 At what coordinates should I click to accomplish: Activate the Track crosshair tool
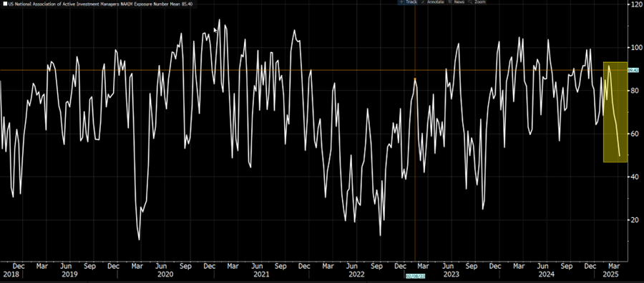(x=408, y=2)
